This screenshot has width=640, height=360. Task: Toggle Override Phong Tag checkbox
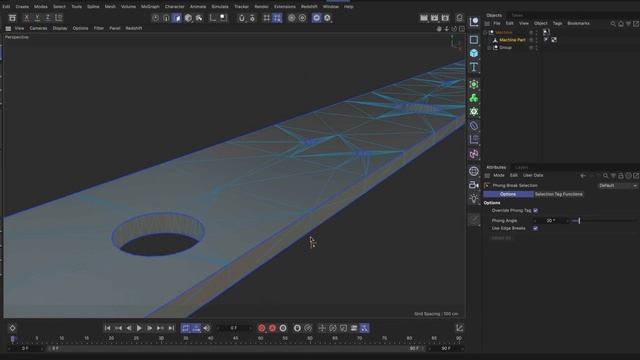coord(536,211)
